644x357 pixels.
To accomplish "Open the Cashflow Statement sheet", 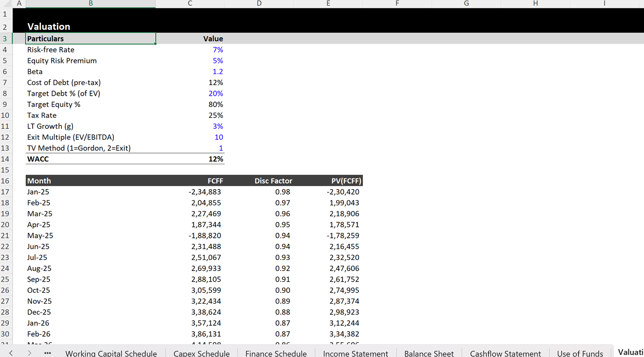I will pyautogui.click(x=505, y=353).
